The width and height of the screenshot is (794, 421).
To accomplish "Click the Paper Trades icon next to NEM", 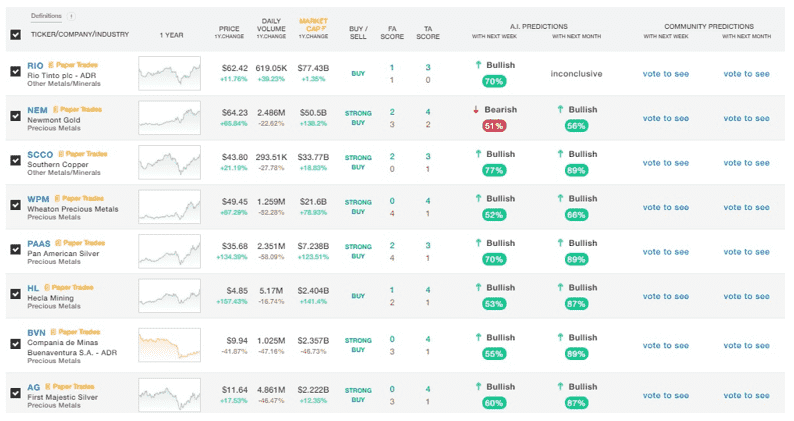I will coord(55,109).
